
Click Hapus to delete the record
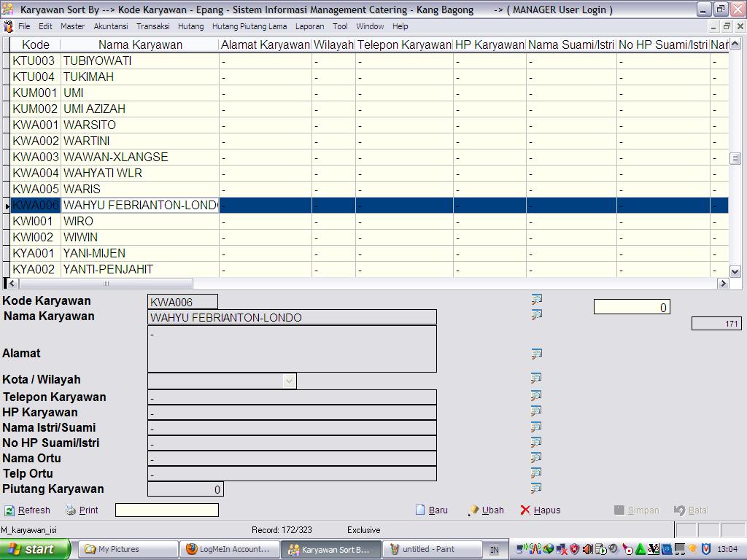[x=540, y=510]
